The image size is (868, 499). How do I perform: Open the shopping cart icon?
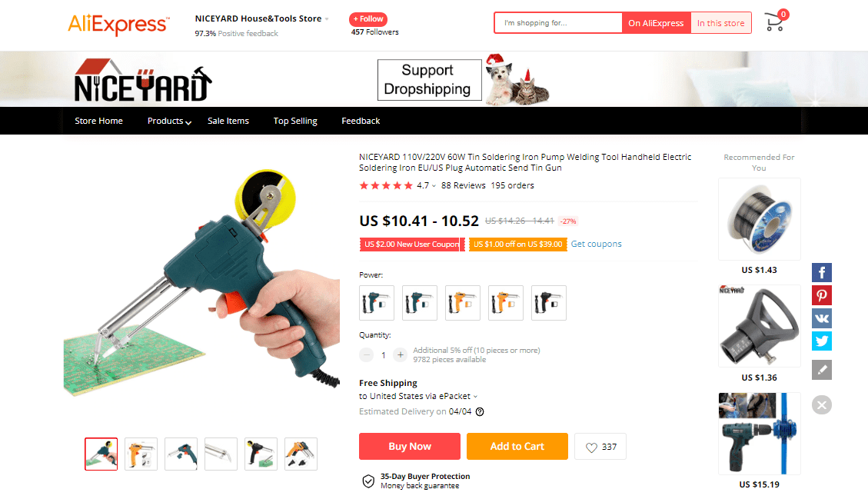(776, 22)
